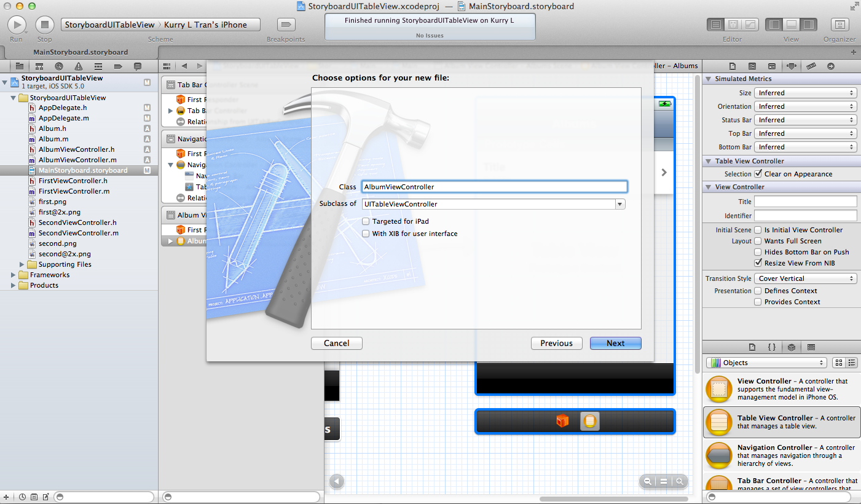The width and height of the screenshot is (861, 504).
Task: Open the File inspector
Action: coord(733,66)
